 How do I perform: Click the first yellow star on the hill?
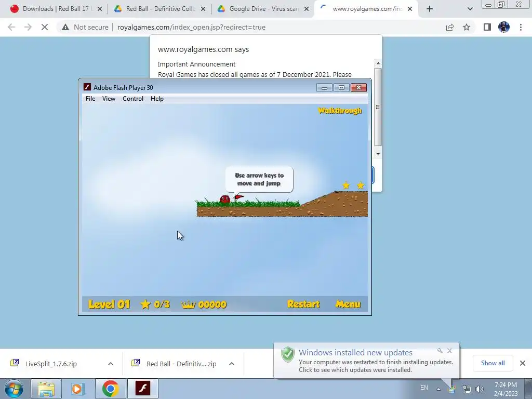tap(346, 185)
